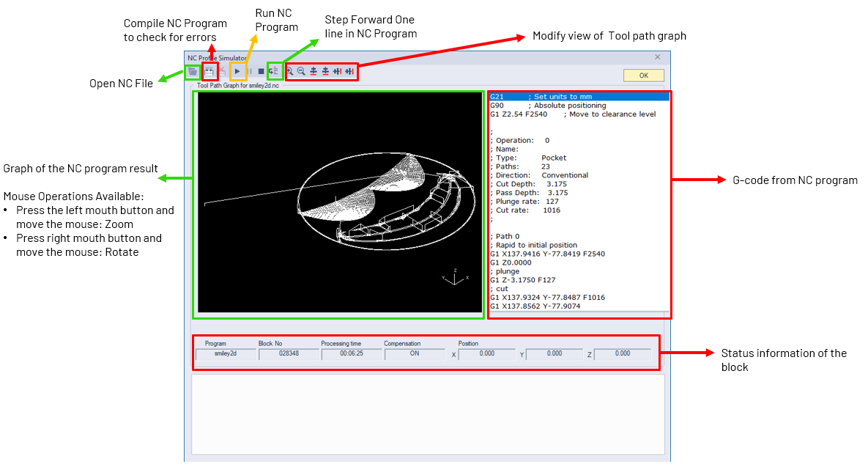
Task: Compile the NC program to check errors
Action: tap(209, 71)
